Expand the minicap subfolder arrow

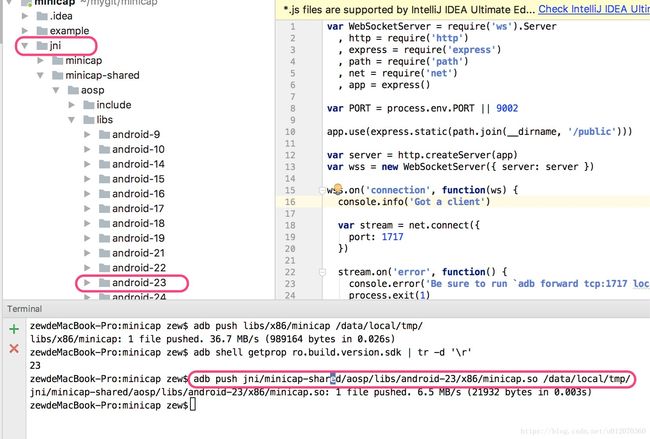40,61
